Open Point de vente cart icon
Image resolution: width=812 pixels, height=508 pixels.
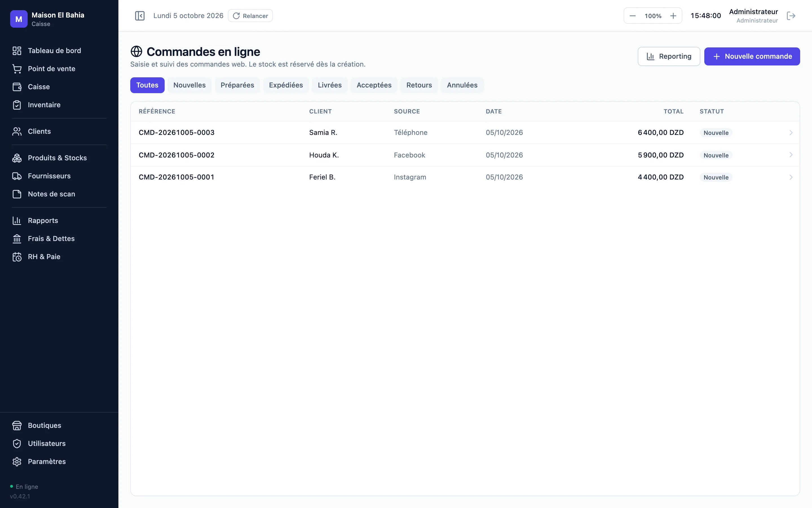[x=17, y=69]
